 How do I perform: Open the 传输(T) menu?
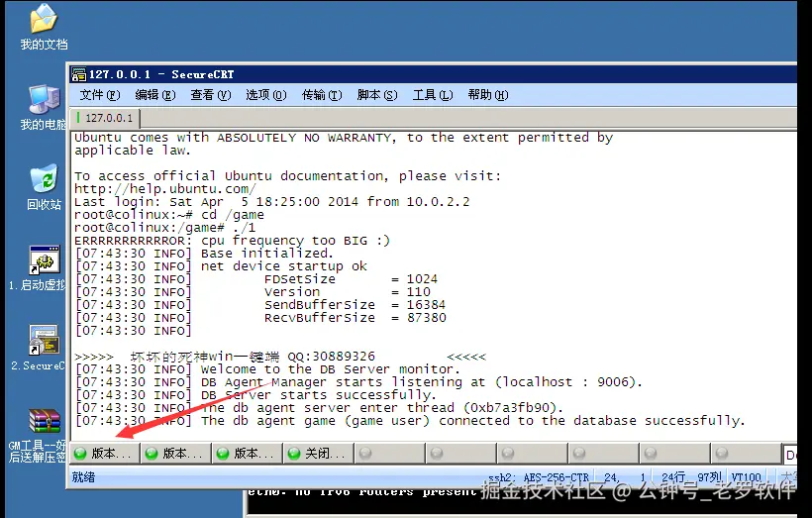pyautogui.click(x=322, y=95)
